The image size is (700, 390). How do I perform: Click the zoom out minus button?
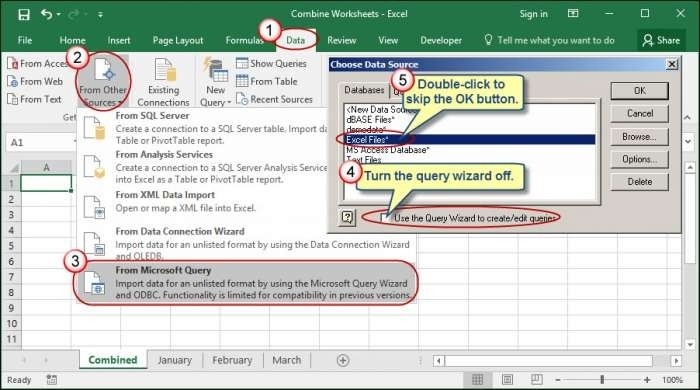tap(558, 380)
